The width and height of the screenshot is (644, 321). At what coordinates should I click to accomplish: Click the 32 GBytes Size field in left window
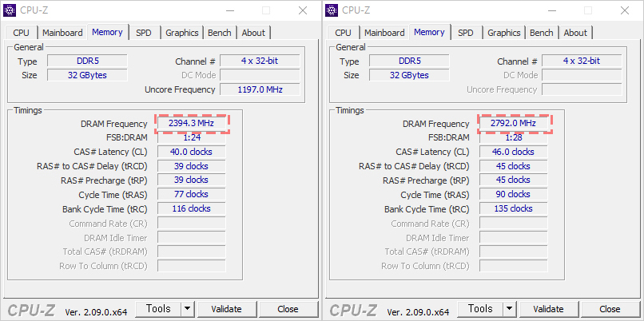(87, 76)
